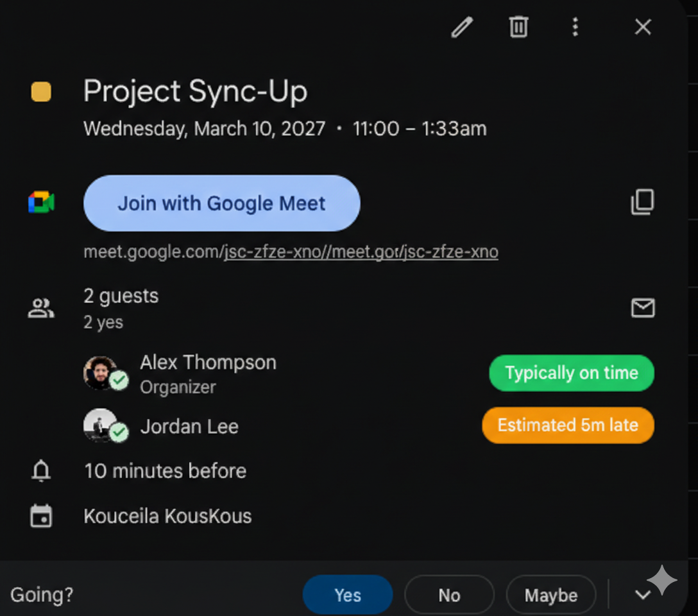Delete the event using the trash icon
698x616 pixels.
pos(518,28)
